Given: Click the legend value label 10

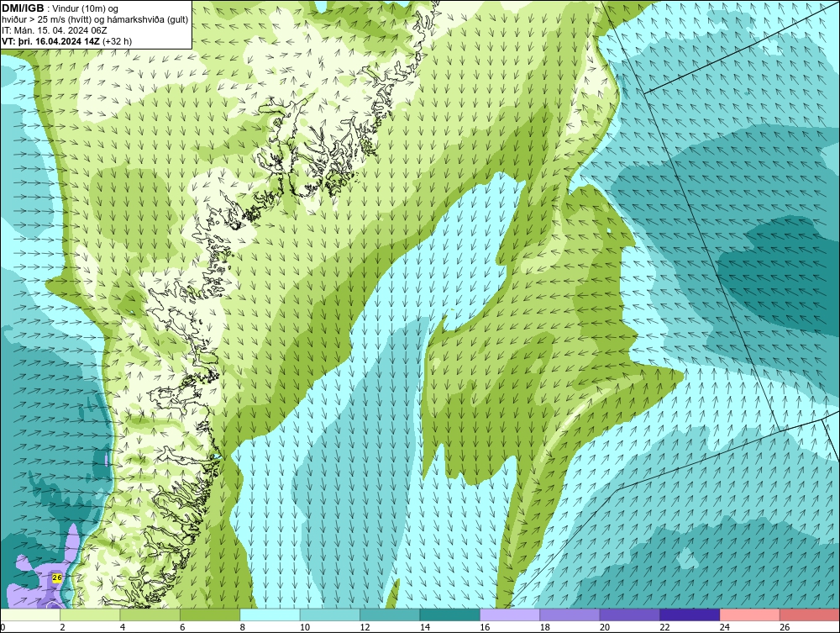Looking at the screenshot, I should point(305,627).
